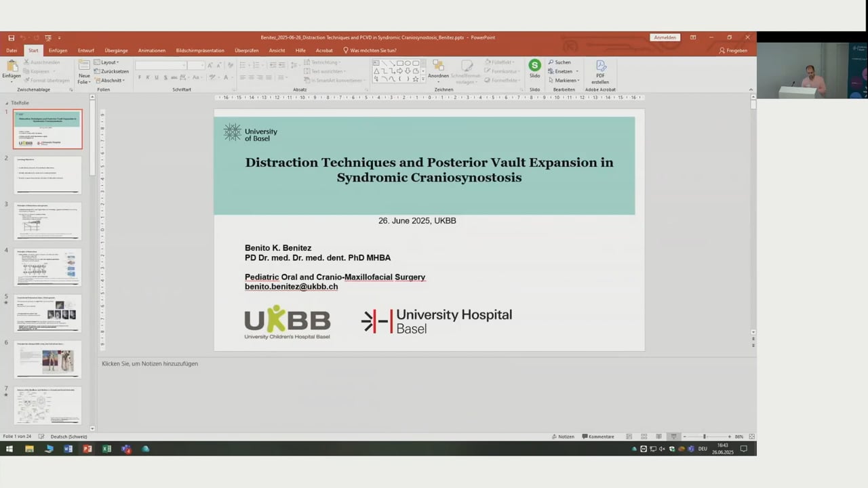This screenshot has height=488, width=868.
Task: Open Windows Start menu
Action: tap(9, 449)
